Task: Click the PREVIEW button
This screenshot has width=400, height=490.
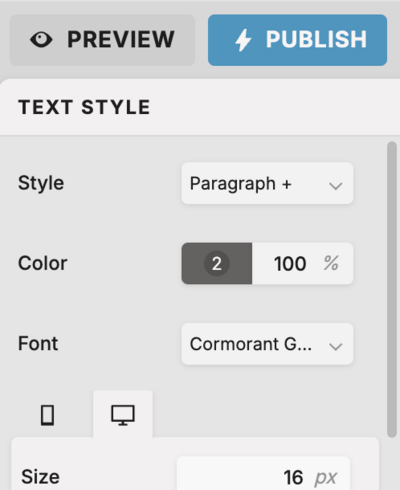Action: tap(102, 40)
